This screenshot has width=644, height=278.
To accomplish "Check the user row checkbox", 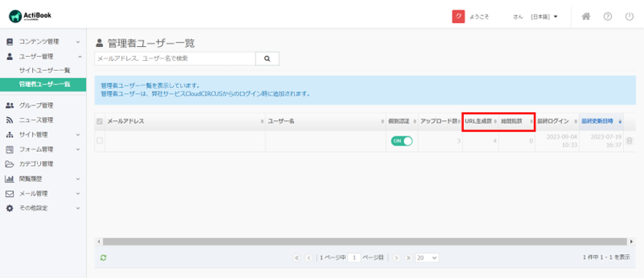I will pos(99,141).
